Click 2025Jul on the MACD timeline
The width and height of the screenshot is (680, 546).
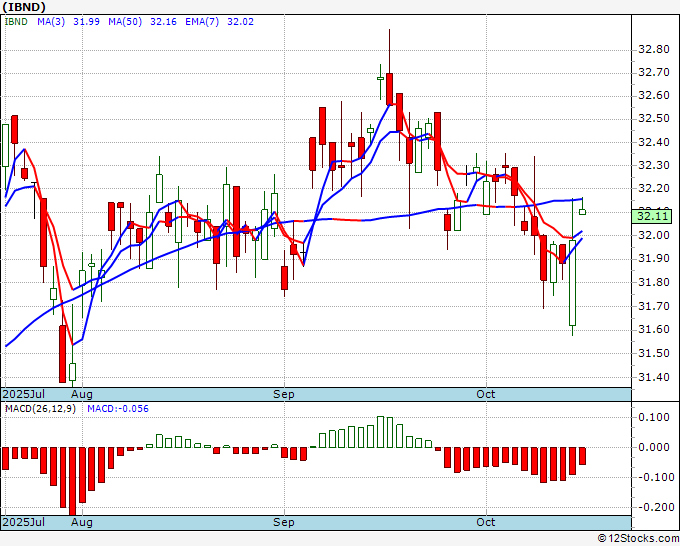point(24,522)
